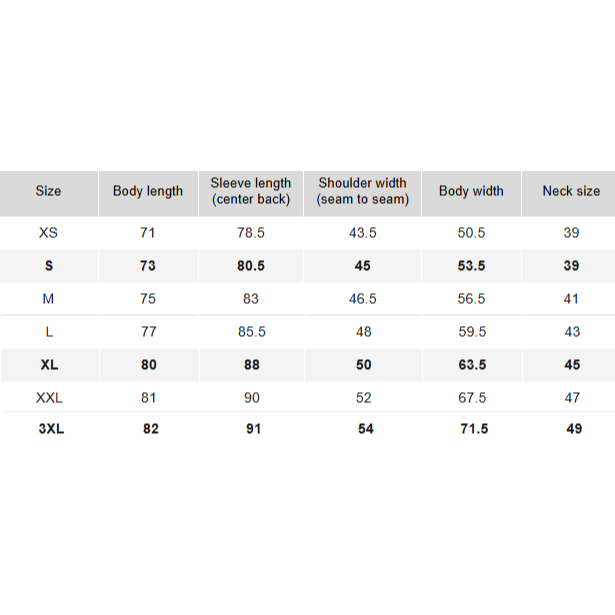This screenshot has height=615, width=615.
Task: Click sleeve length value 80.5
Action: pyautogui.click(x=251, y=265)
